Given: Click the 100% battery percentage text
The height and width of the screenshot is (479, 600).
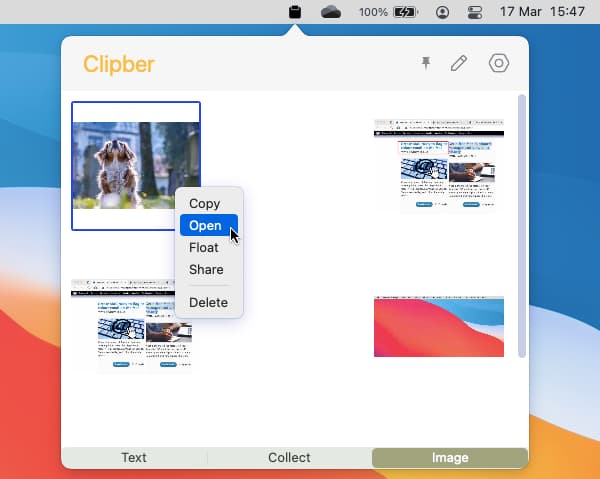Looking at the screenshot, I should [x=373, y=12].
